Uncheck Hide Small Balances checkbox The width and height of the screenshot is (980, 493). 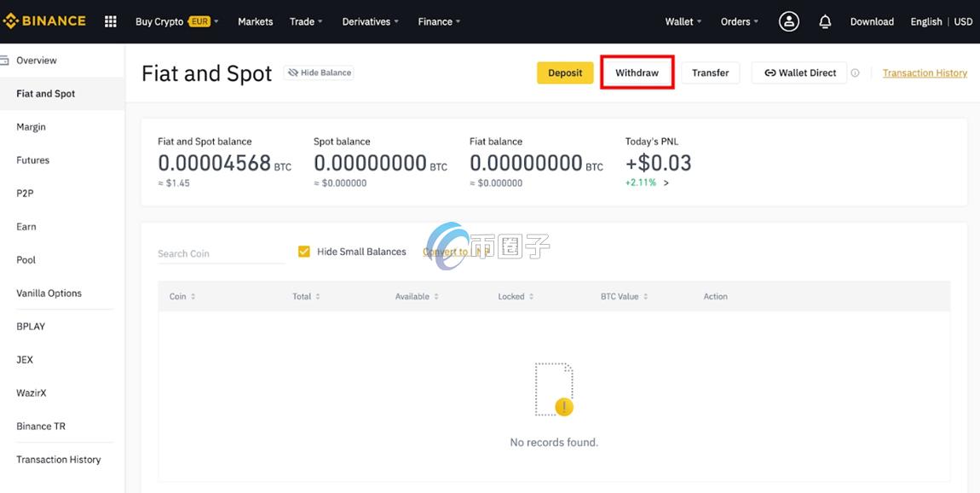303,252
